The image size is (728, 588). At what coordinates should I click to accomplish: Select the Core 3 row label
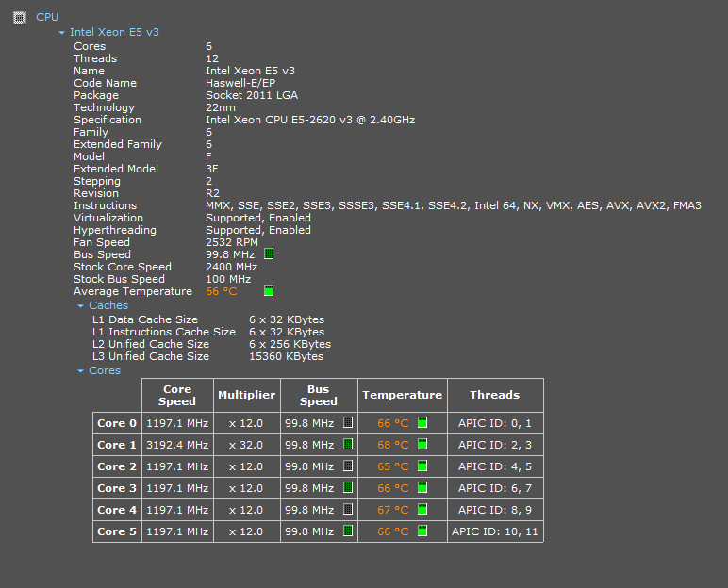point(117,488)
